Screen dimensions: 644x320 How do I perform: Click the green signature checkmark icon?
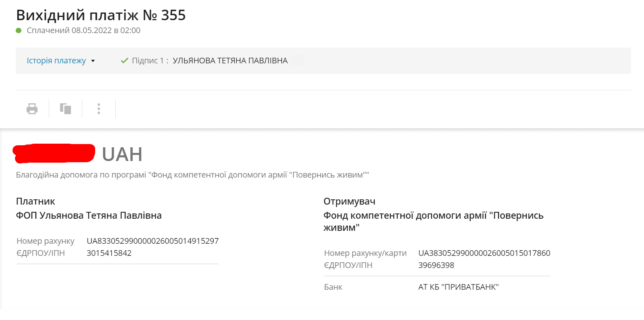coord(125,61)
